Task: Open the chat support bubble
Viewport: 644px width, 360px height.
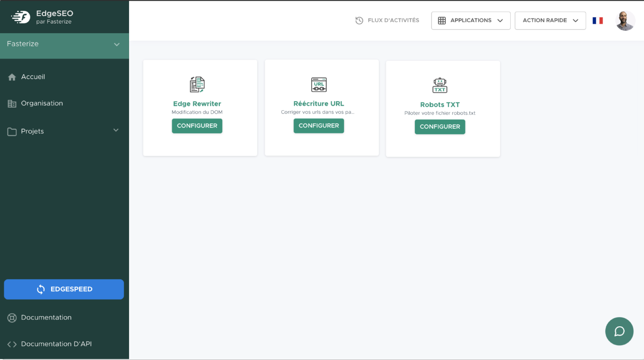Action: (619, 331)
